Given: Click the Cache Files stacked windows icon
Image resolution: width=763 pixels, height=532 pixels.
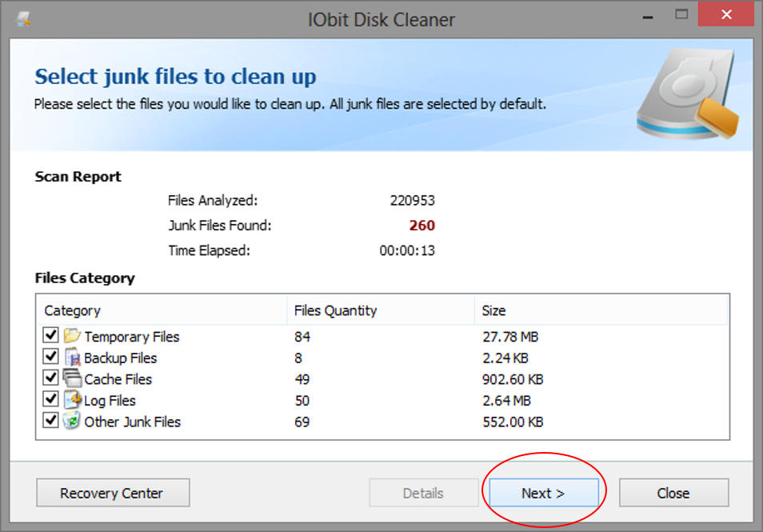Looking at the screenshot, I should tap(72, 378).
